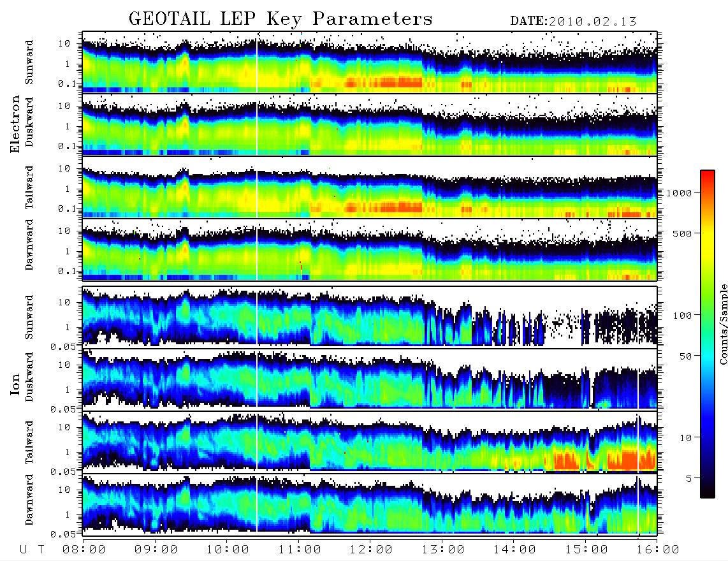
Task: Open the Electron Duskward spectrogram panel
Action: click(370, 124)
